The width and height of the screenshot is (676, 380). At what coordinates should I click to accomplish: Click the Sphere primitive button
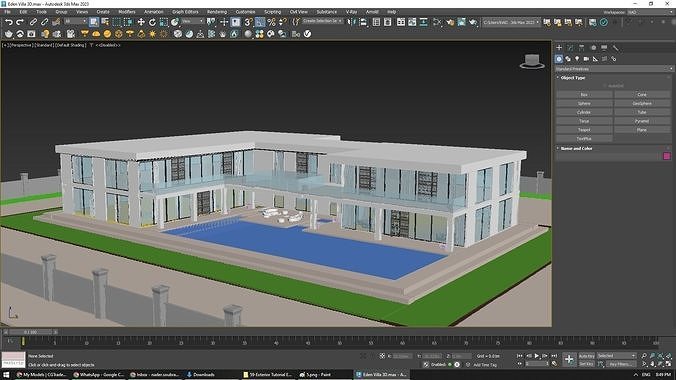(x=584, y=104)
